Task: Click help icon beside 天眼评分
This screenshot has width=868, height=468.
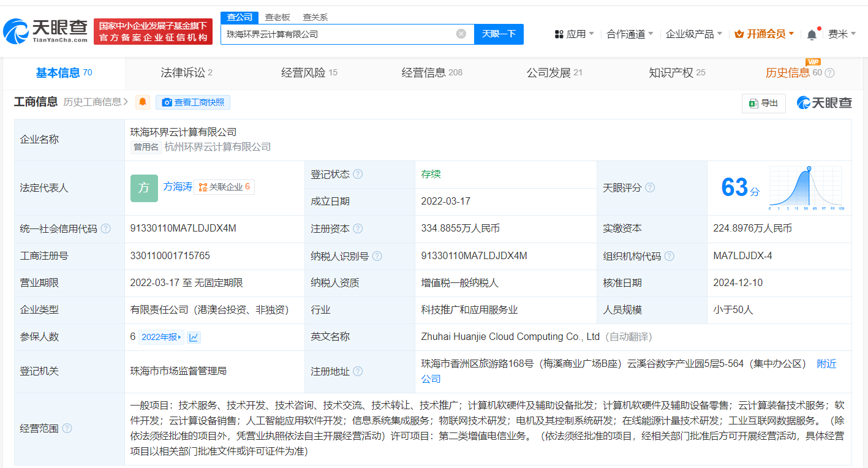Action: point(650,188)
